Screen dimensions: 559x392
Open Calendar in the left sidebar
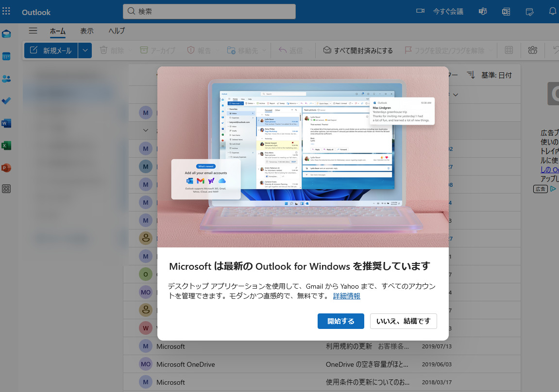click(6, 56)
